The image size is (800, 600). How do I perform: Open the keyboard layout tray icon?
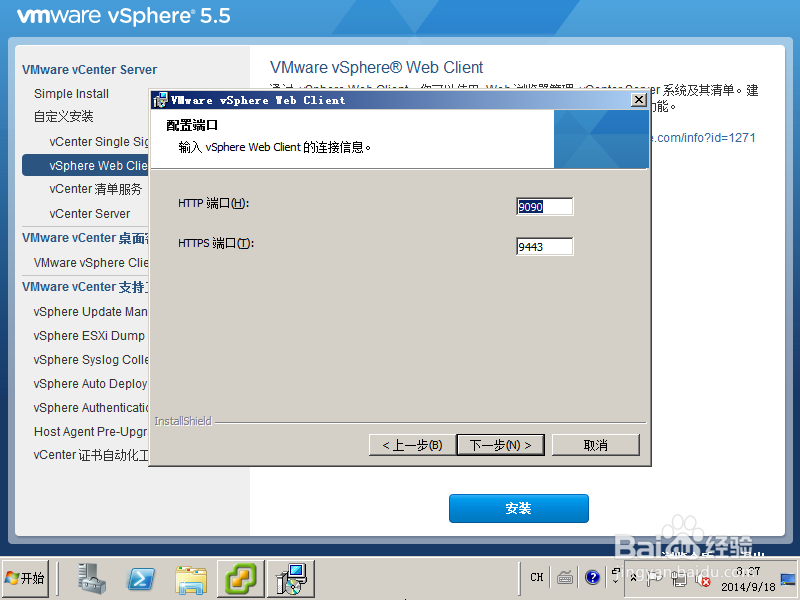566,577
